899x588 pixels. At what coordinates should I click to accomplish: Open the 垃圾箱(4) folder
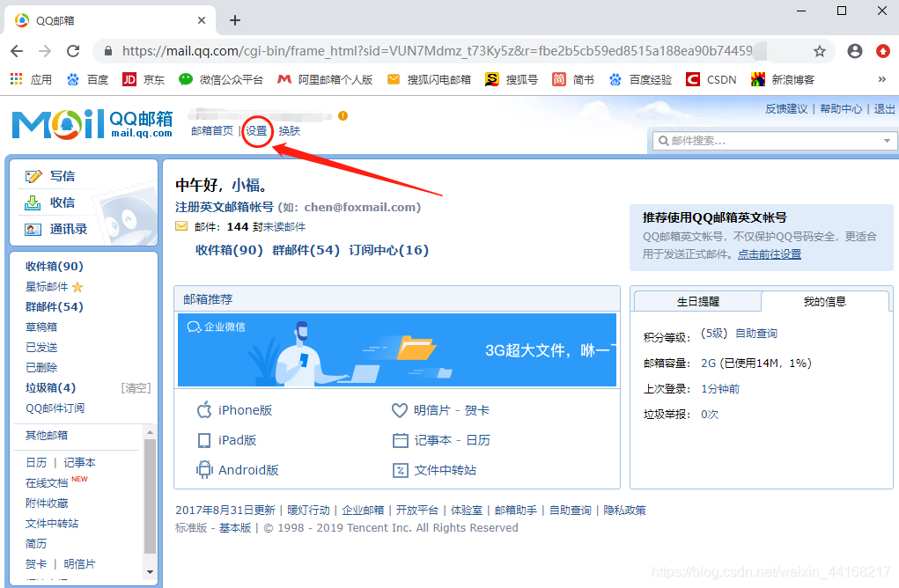point(50,387)
